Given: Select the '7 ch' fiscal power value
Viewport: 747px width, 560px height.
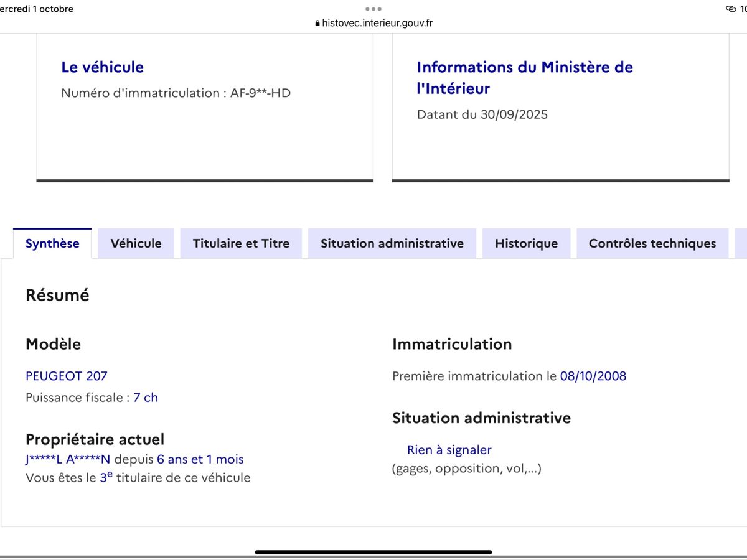Looking at the screenshot, I should click(x=146, y=398).
